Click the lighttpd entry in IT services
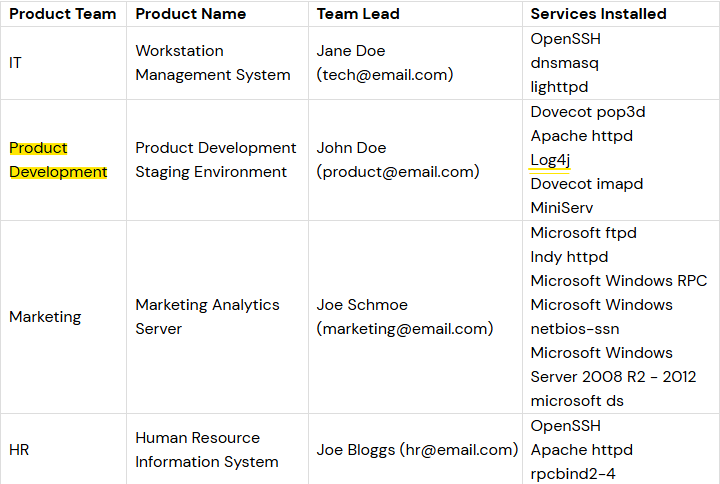Image resolution: width=720 pixels, height=484 pixels. (559, 87)
